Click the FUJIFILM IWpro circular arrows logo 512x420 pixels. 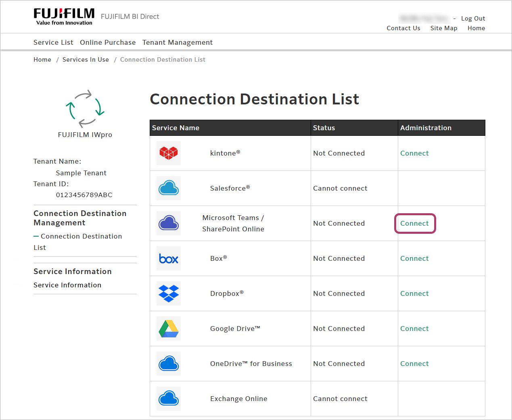(x=85, y=108)
